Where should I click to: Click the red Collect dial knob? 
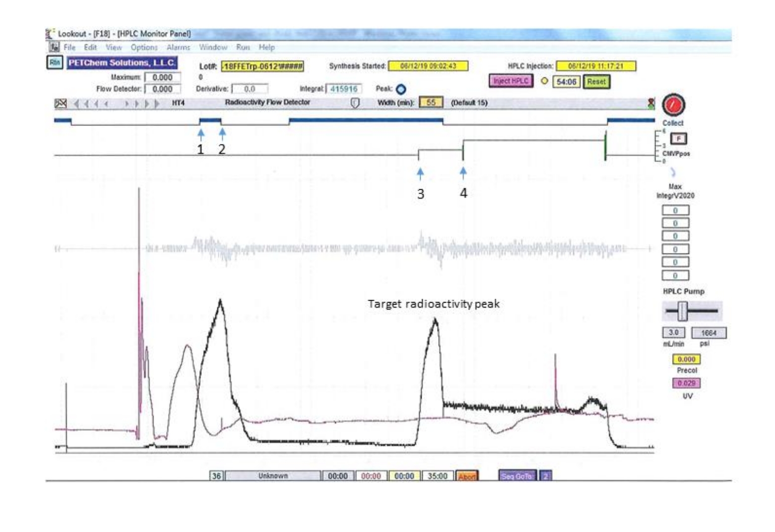(673, 105)
